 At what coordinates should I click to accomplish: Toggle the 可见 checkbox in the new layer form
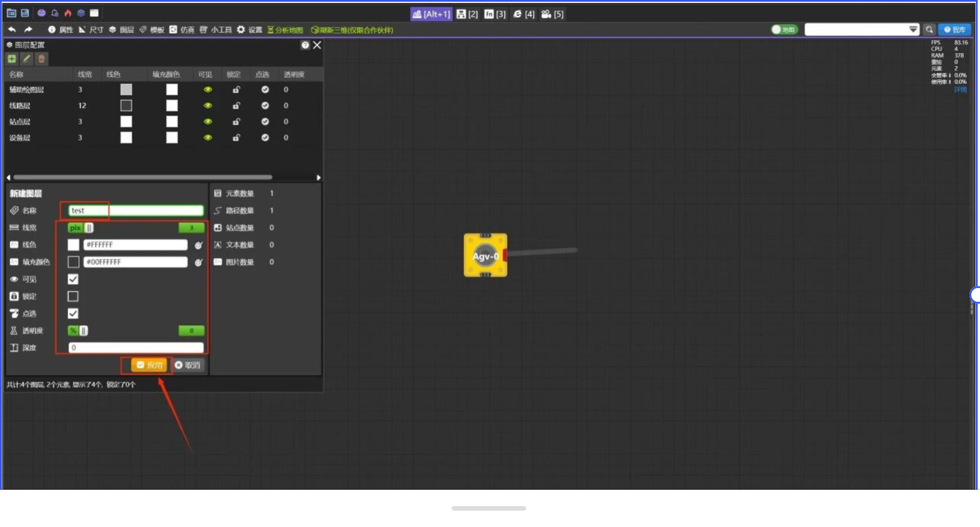click(73, 279)
